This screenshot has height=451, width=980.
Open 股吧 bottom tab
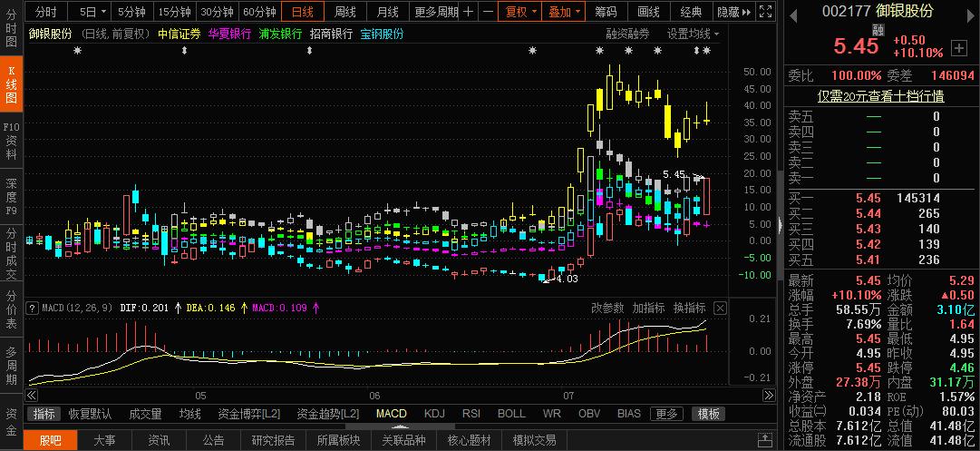click(51, 440)
